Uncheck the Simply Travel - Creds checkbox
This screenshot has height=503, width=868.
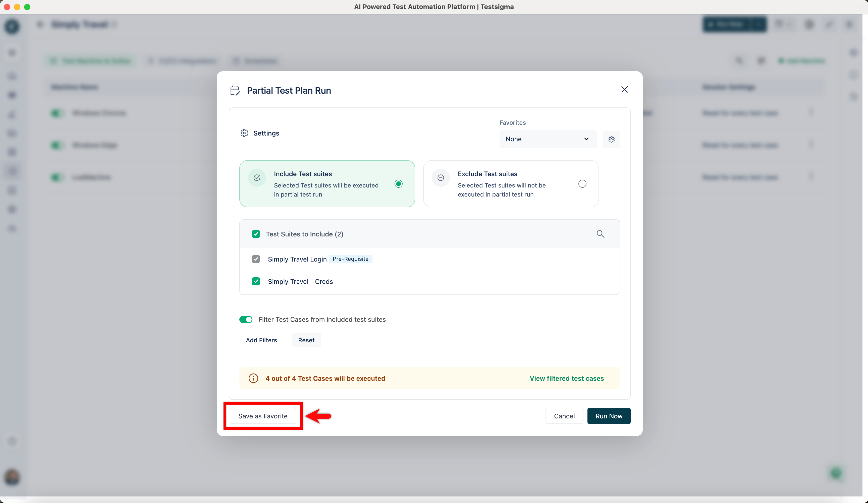(256, 282)
